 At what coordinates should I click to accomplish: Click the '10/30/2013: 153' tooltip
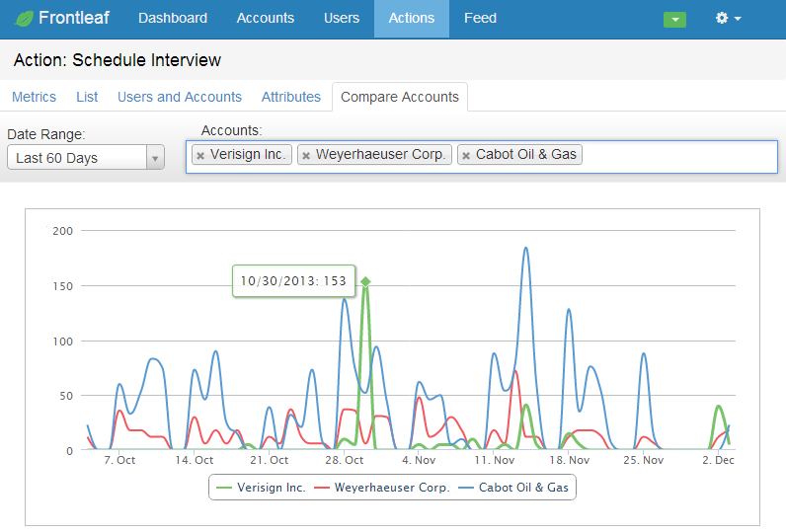pyautogui.click(x=293, y=281)
